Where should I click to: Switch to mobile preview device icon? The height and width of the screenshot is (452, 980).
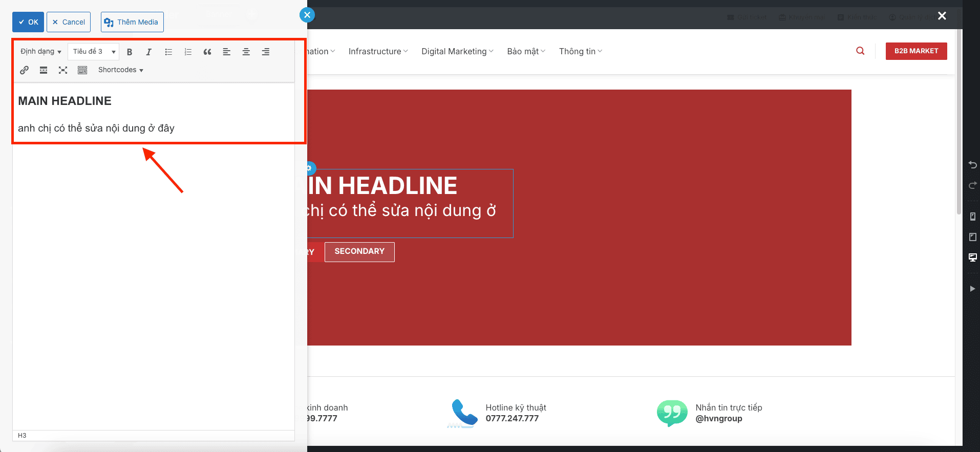coord(972,217)
